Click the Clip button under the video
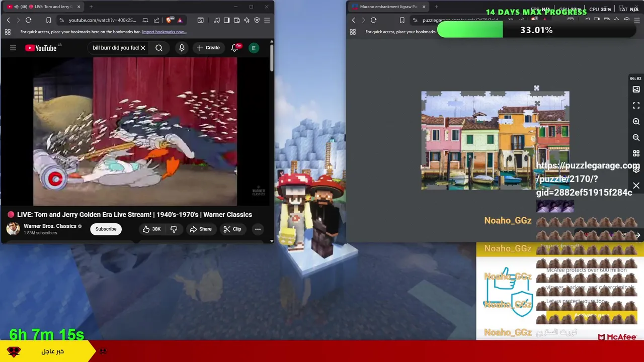The height and width of the screenshot is (362, 644). [232, 229]
